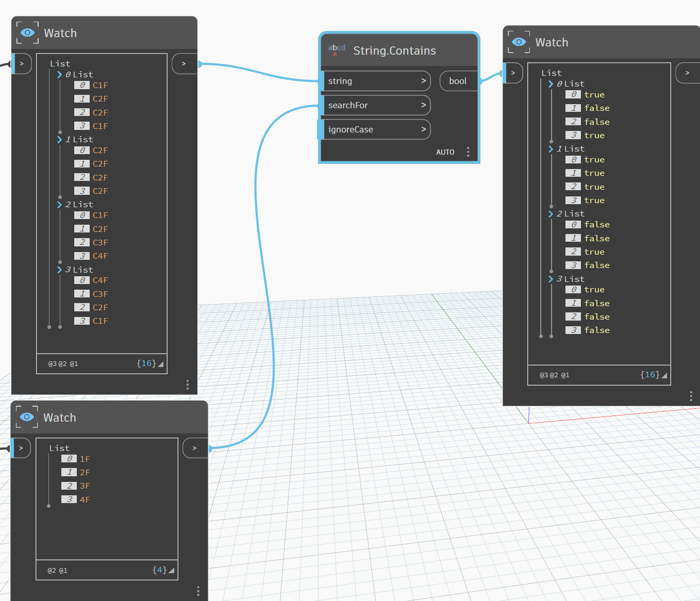Click the ignoreCase input port arrow
The width and height of the screenshot is (700, 601).
pyautogui.click(x=423, y=129)
